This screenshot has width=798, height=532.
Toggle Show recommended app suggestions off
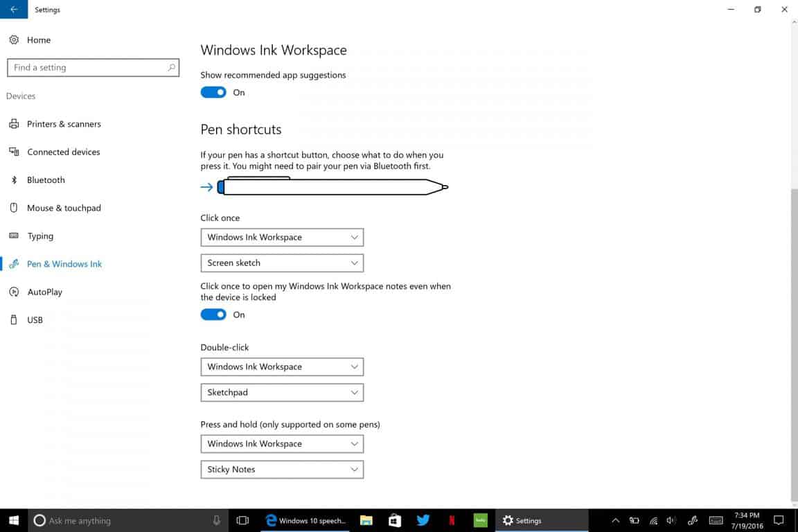tap(213, 92)
